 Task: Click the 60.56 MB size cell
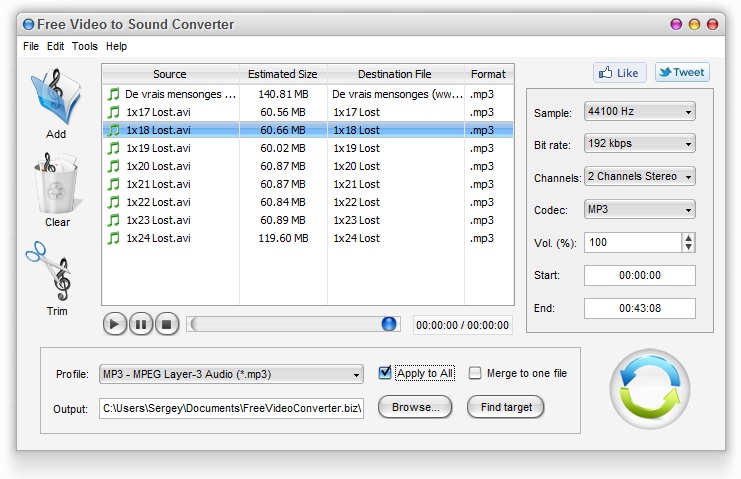pos(283,112)
